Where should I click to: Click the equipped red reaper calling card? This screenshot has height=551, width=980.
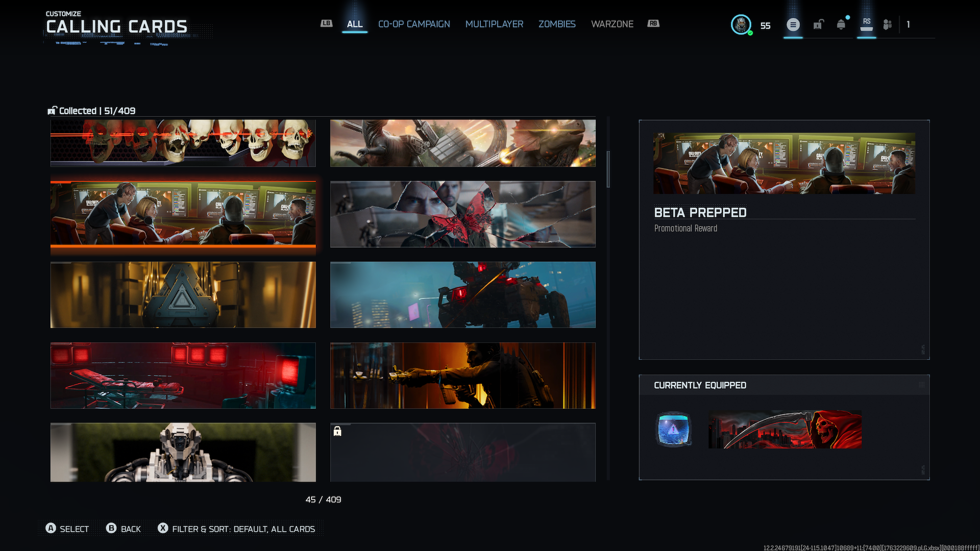[x=785, y=430]
